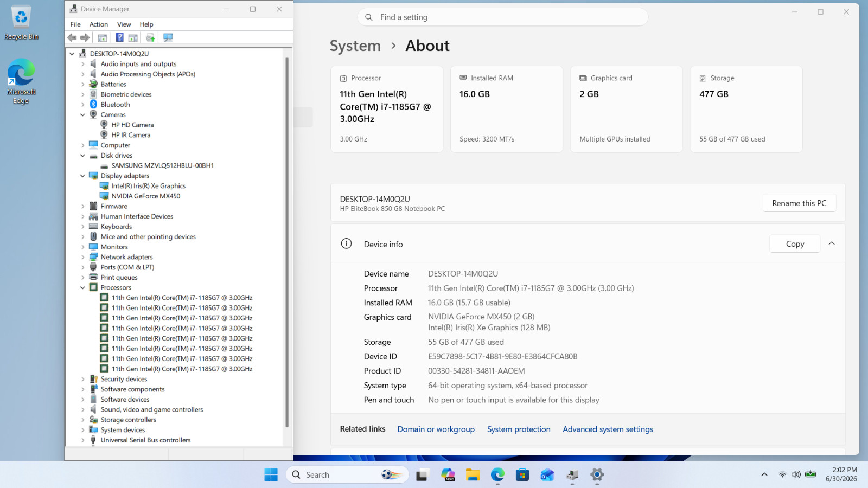Select the HP IR Camera device
Image resolution: width=868 pixels, height=488 pixels.
coord(131,135)
